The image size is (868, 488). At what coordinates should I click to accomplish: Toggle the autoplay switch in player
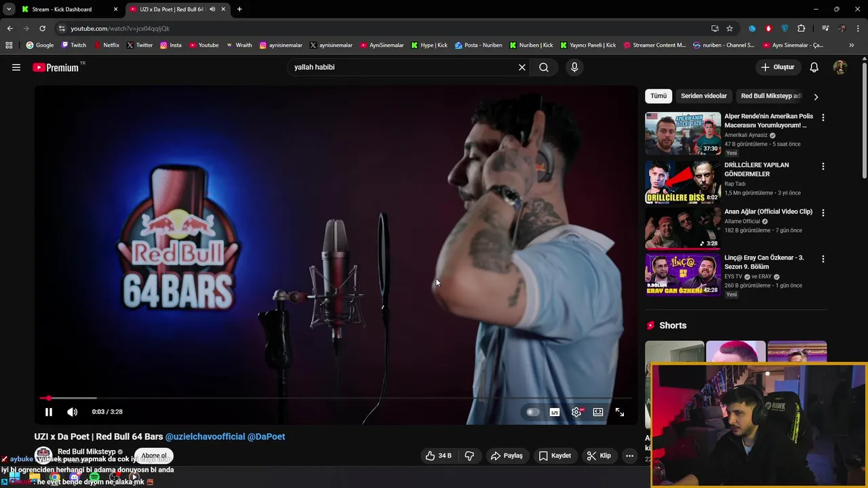(x=533, y=412)
